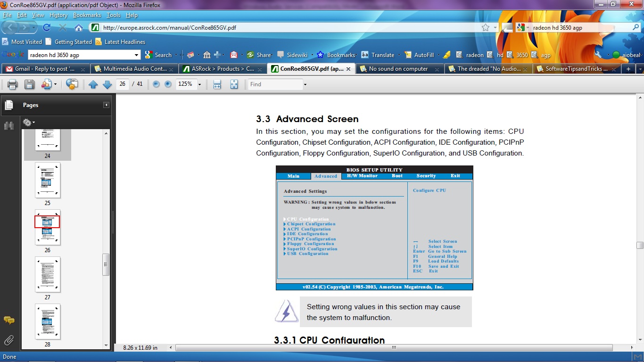Viewport: 644px width, 362px height.
Task: Open the back/forward history dropdown arrow
Action: 33,27
